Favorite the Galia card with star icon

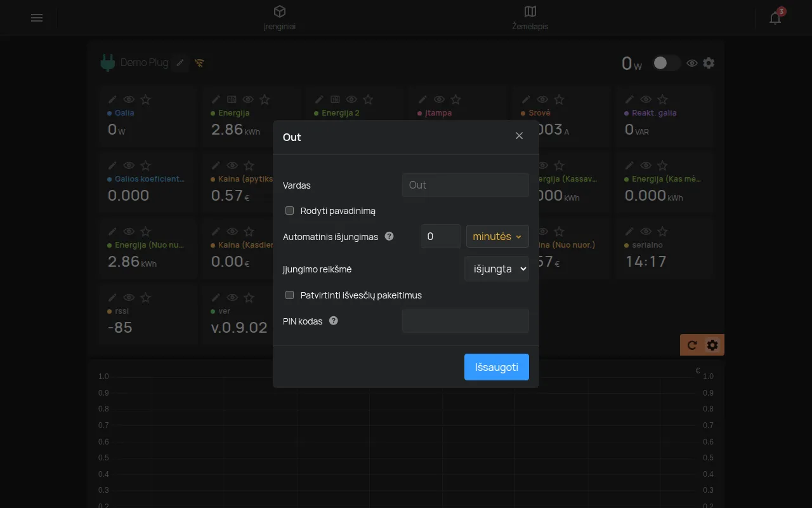pos(146,99)
